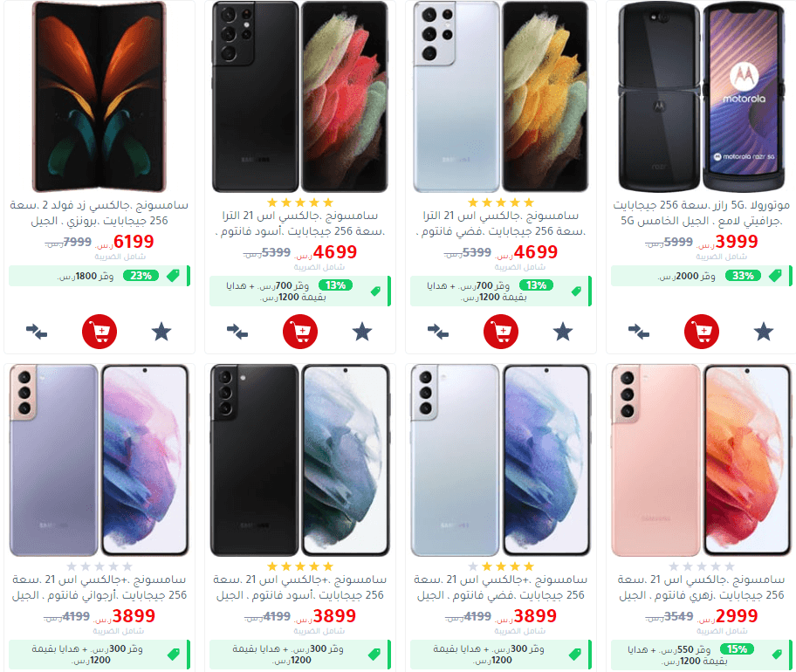The height and width of the screenshot is (672, 796).
Task: Click the 15% savings offer on pink Galaxy S21
Action: tap(702, 655)
